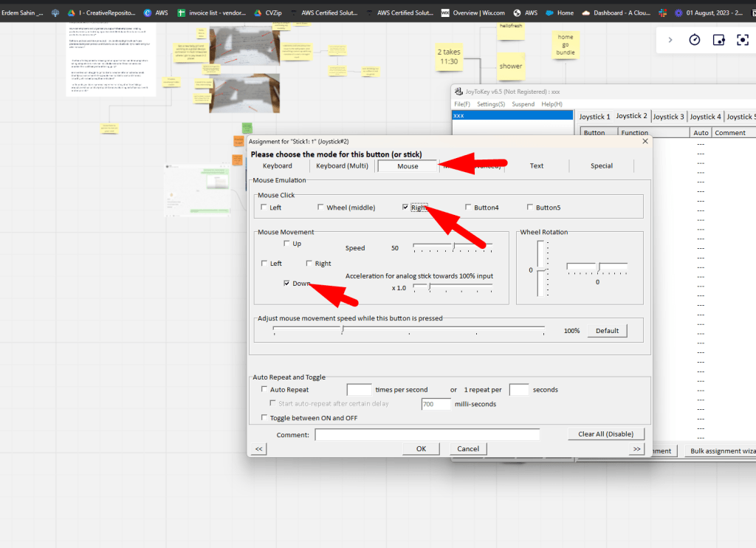Click the Cancel button
This screenshot has height=548, width=756.
tap(467, 448)
